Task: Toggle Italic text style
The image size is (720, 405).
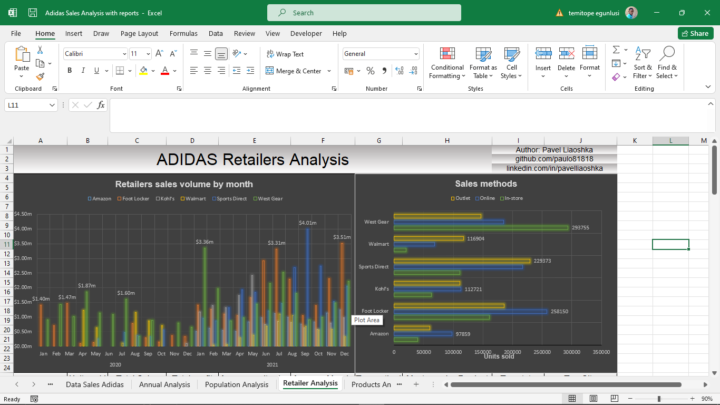Action: pos(84,71)
